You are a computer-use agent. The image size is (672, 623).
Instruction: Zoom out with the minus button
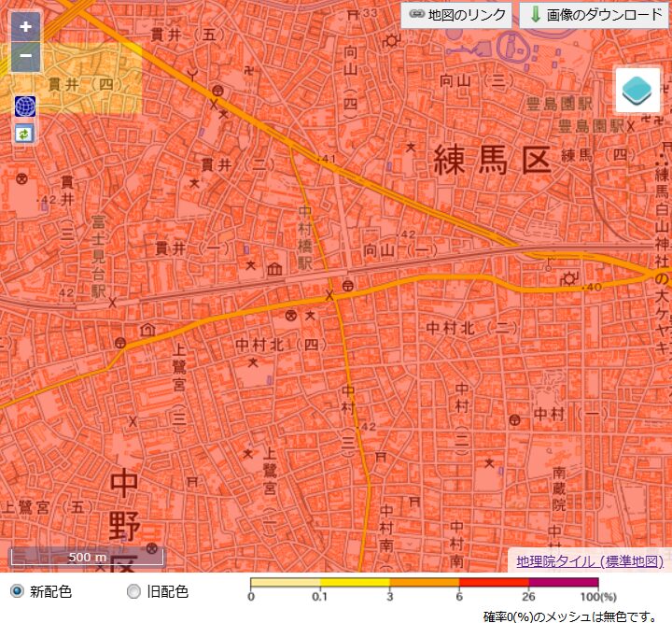(25, 56)
